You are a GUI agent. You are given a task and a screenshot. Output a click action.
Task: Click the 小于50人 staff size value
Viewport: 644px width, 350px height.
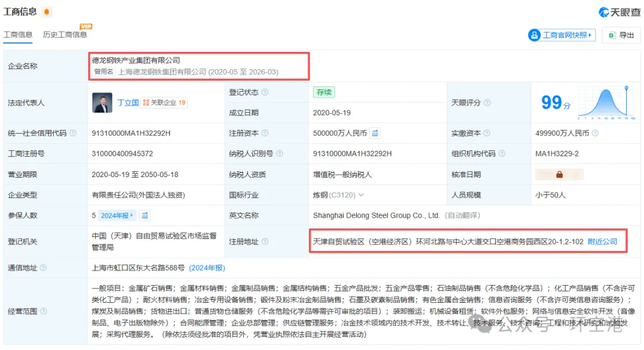550,195
